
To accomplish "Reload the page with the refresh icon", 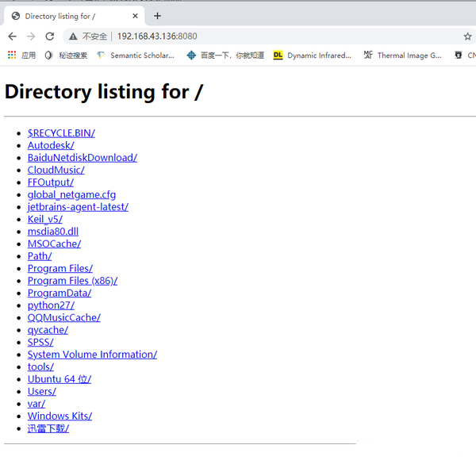I will click(x=50, y=36).
